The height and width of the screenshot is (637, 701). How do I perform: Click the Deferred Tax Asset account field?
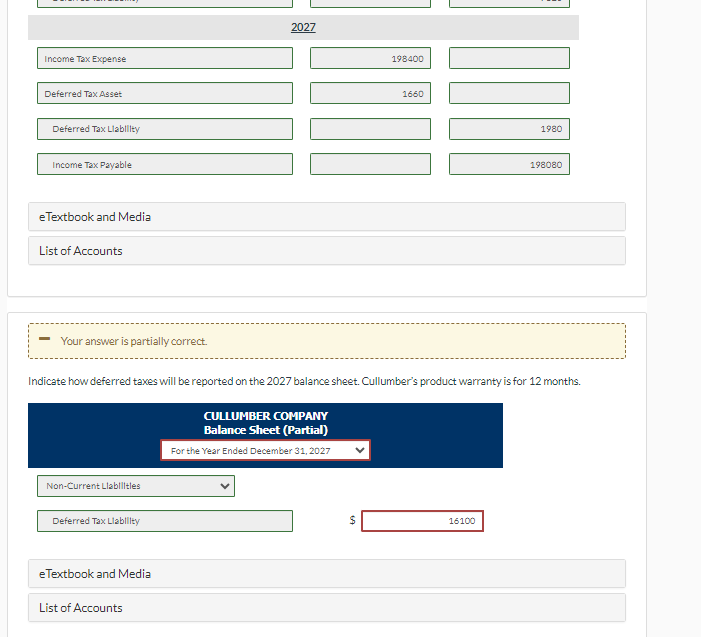(165, 93)
